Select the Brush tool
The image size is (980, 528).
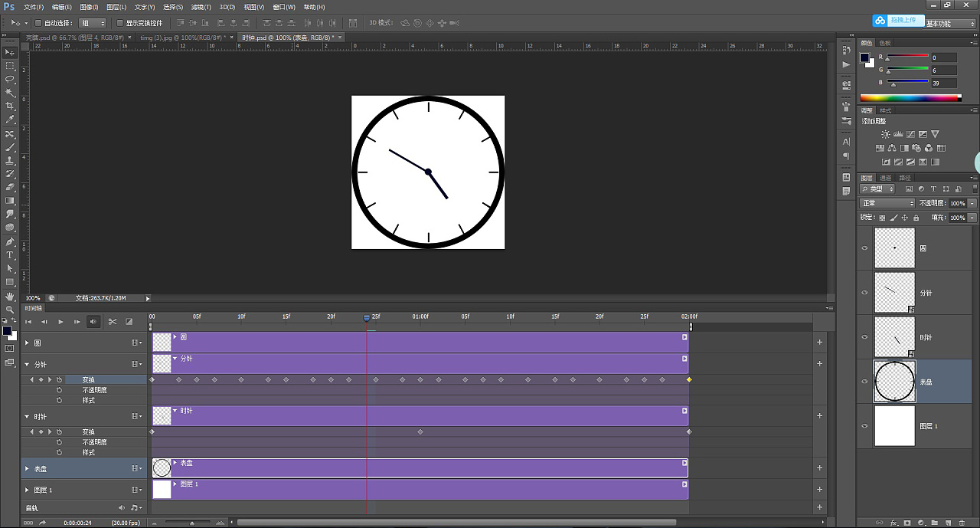point(10,147)
